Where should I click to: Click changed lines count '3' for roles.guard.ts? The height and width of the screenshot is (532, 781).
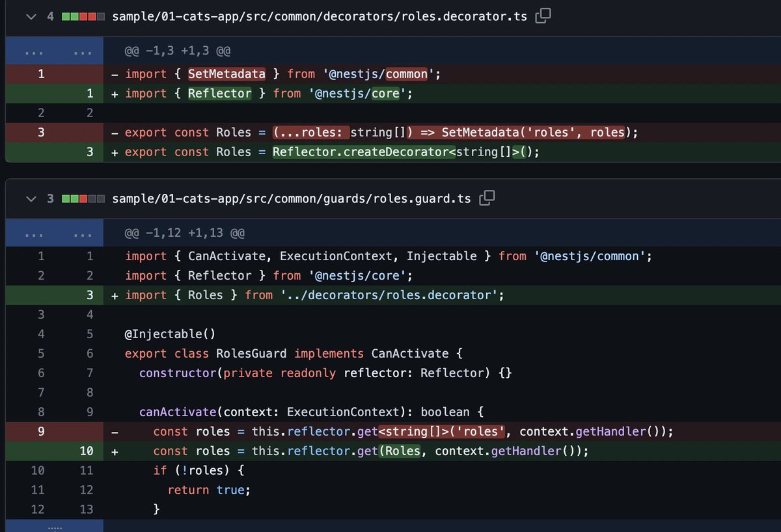(50, 198)
